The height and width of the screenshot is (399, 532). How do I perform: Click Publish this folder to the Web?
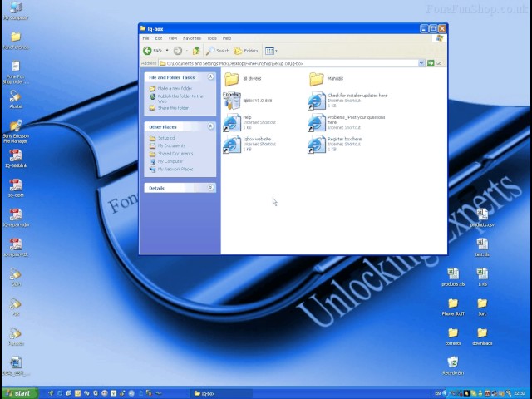click(180, 98)
